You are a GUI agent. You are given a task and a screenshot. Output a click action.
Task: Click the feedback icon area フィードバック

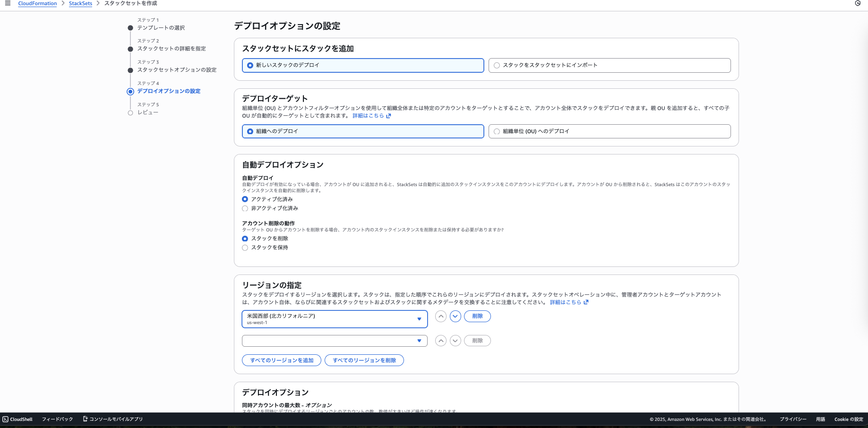[57, 419]
